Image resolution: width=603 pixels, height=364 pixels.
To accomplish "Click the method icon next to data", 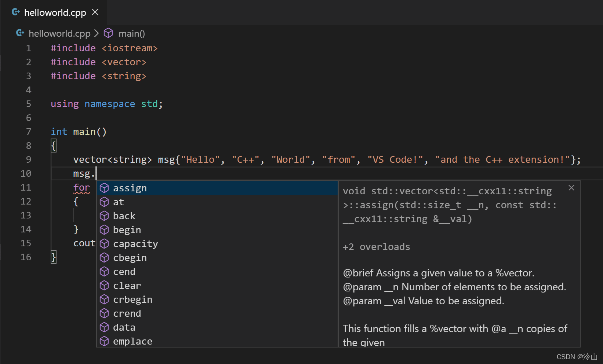I will [104, 327].
